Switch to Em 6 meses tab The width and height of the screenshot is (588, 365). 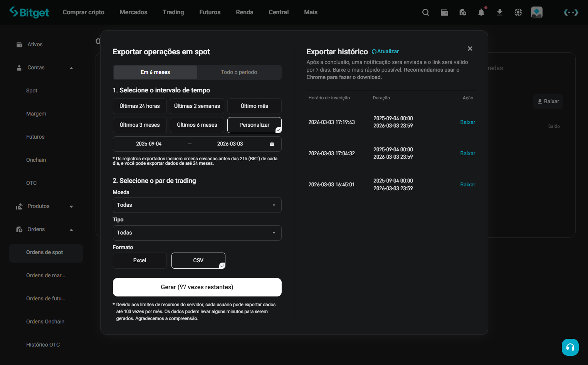[x=155, y=72]
